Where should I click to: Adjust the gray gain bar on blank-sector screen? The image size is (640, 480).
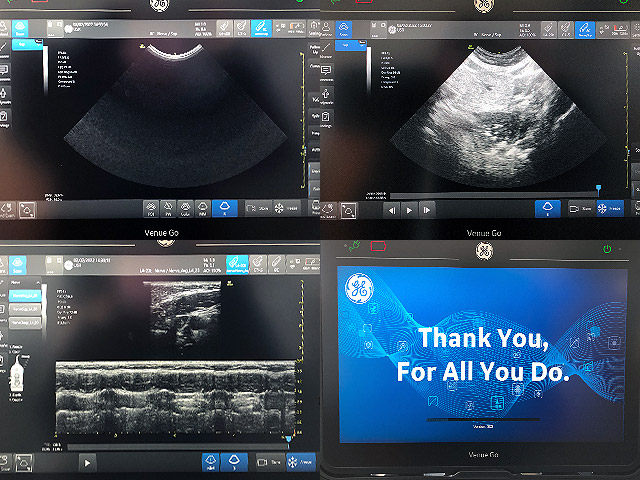click(45, 71)
